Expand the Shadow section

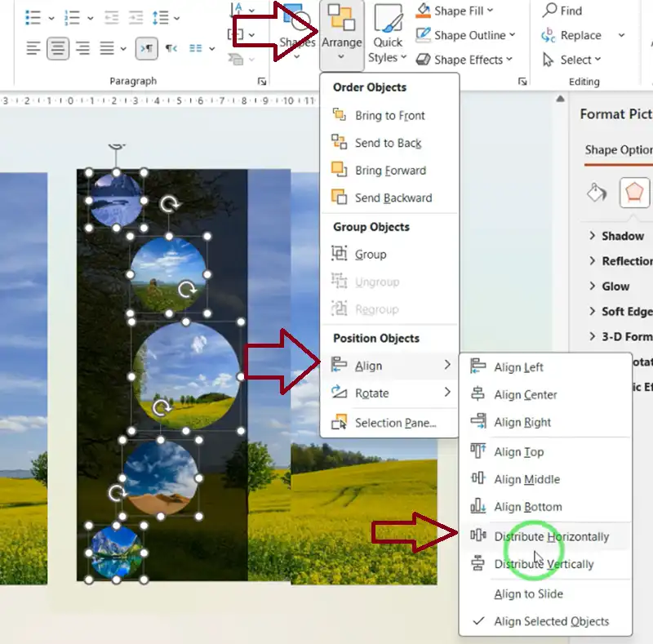(622, 236)
